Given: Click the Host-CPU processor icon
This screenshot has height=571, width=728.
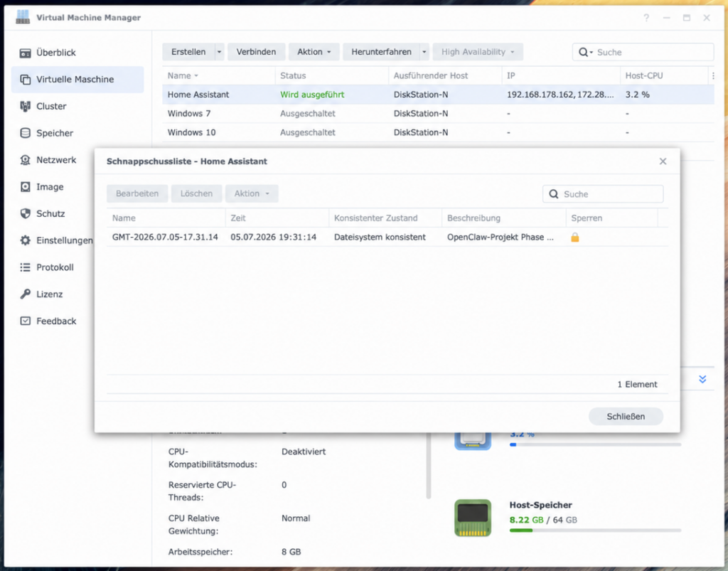Looking at the screenshot, I should (x=473, y=441).
